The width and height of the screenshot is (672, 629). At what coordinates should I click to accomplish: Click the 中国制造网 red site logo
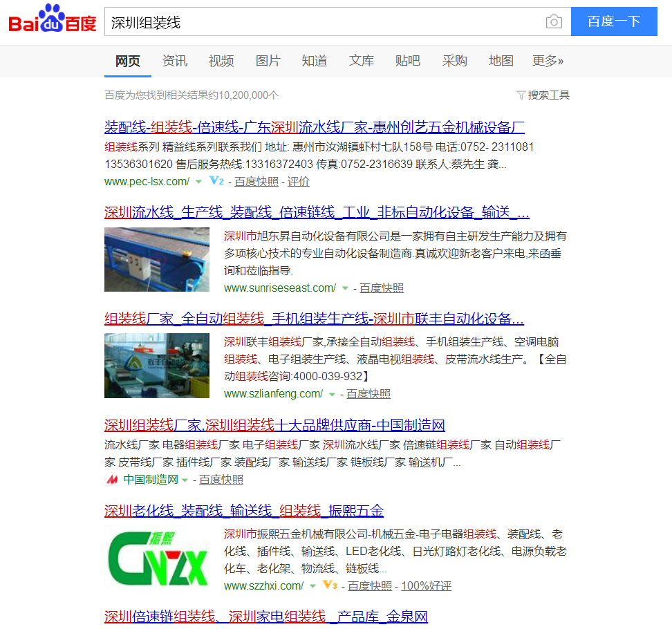(112, 479)
